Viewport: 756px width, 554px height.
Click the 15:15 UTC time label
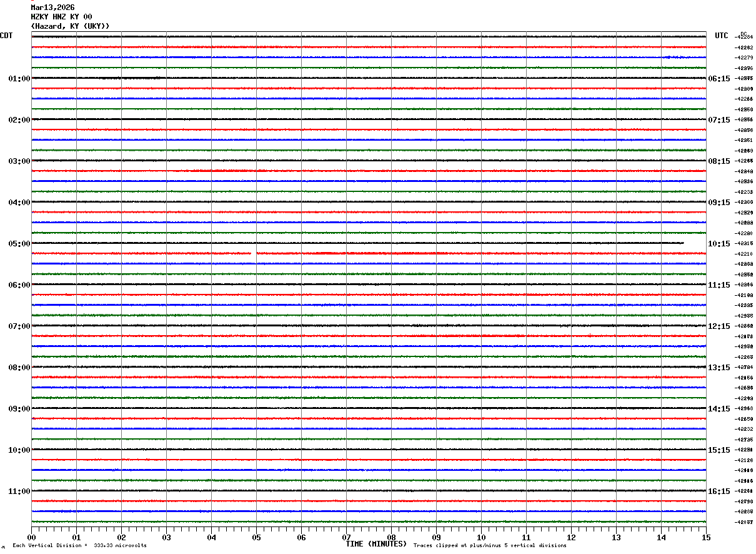tap(719, 450)
